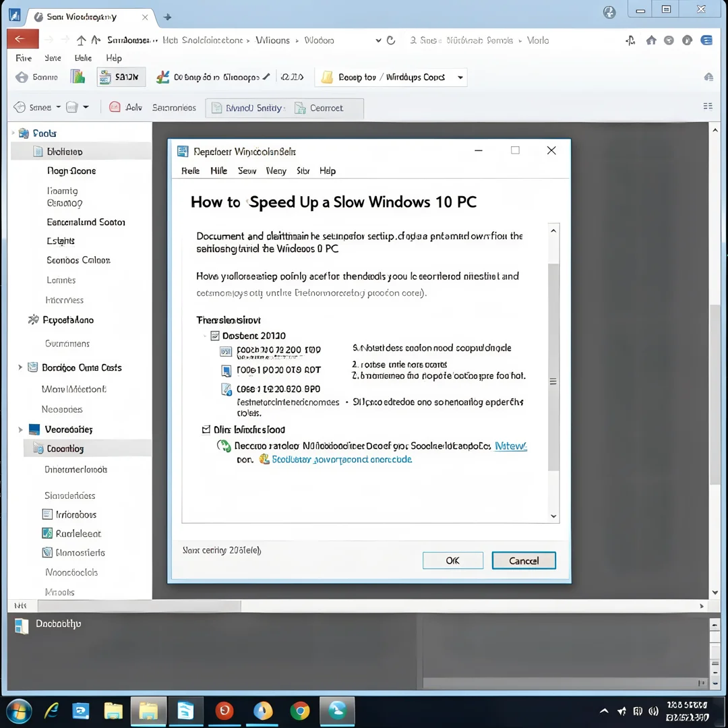Click the Cancel button
The width and height of the screenshot is (728, 728).
[x=524, y=560]
